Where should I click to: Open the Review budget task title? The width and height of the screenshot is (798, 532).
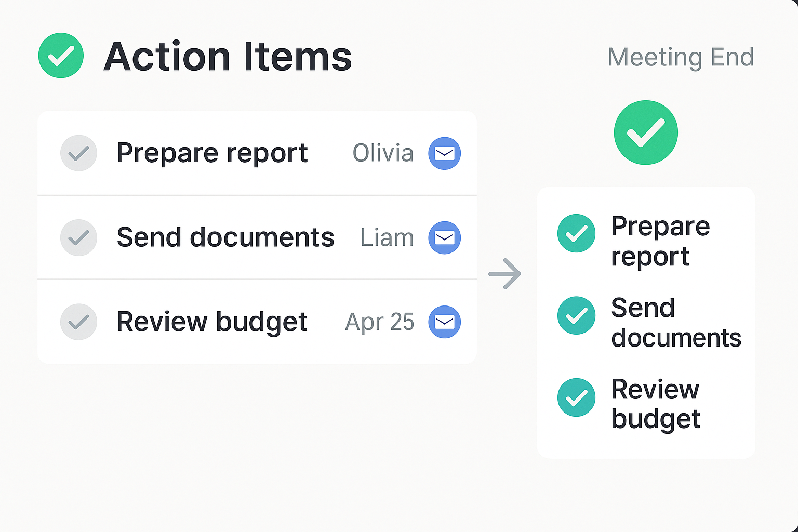tap(212, 322)
